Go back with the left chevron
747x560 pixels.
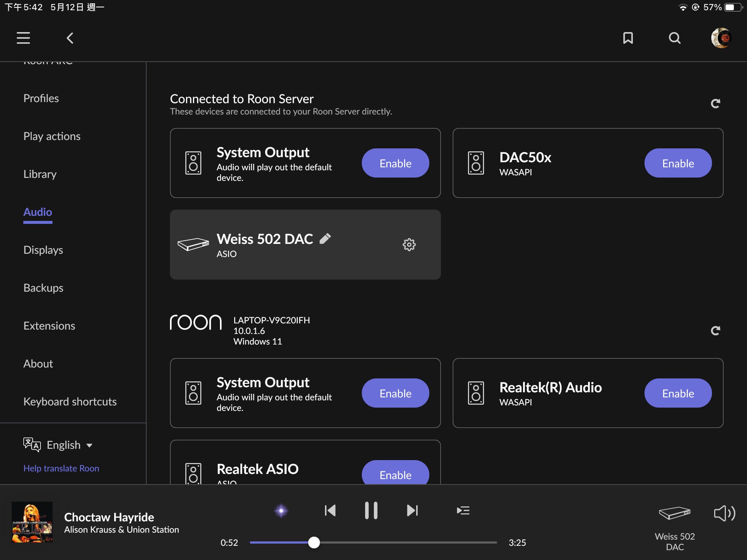pos(70,38)
